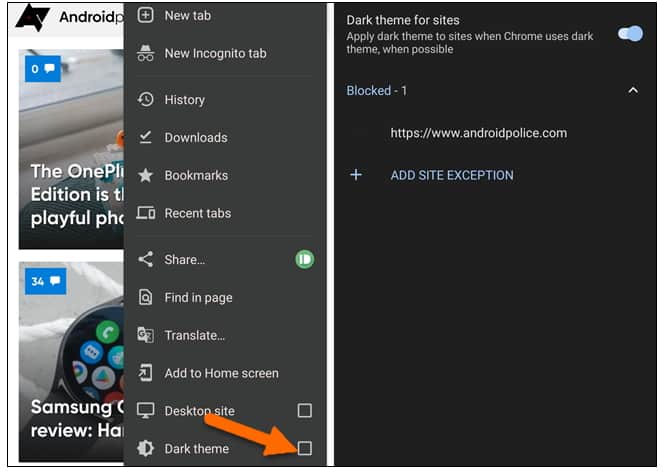This screenshot has height=472, width=663.
Task: Click the New tab plus icon
Action: 145,16
